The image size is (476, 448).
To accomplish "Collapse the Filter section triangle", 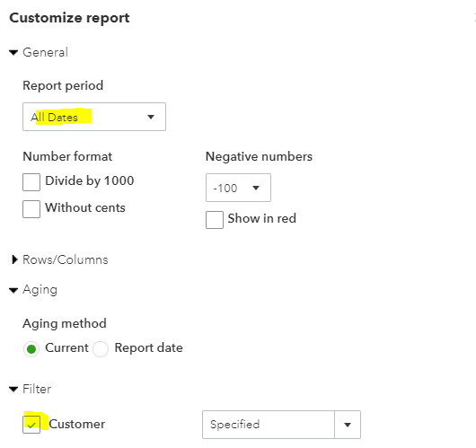I will pyautogui.click(x=13, y=389).
